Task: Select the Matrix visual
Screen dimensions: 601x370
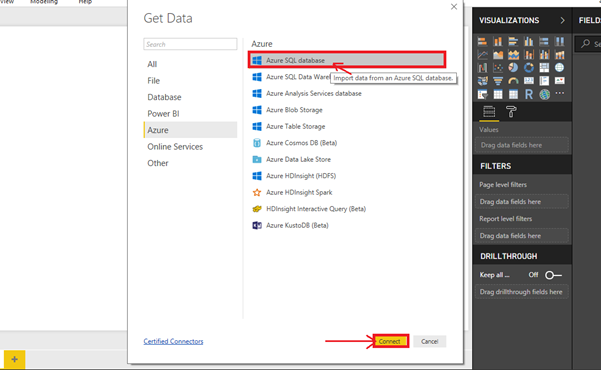Action: point(513,94)
